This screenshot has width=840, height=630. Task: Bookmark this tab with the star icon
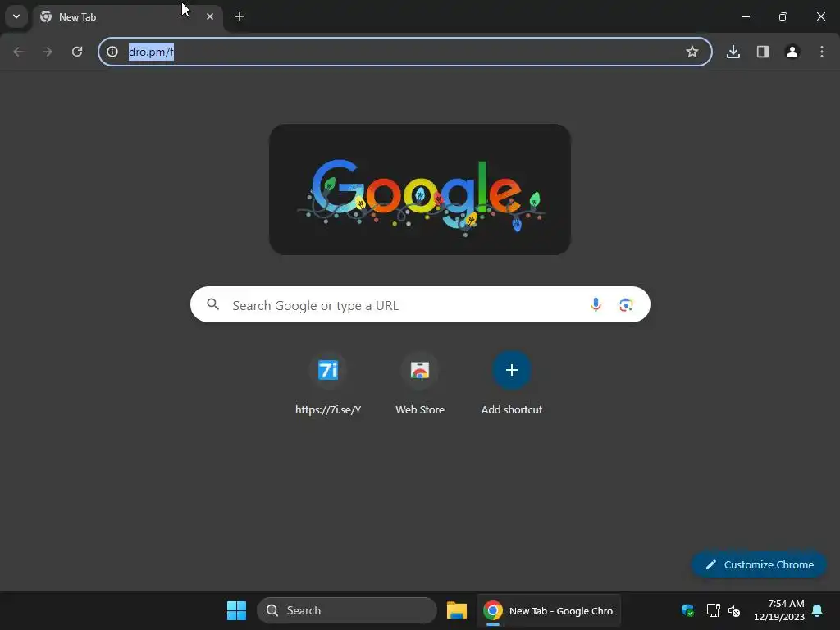tap(692, 52)
